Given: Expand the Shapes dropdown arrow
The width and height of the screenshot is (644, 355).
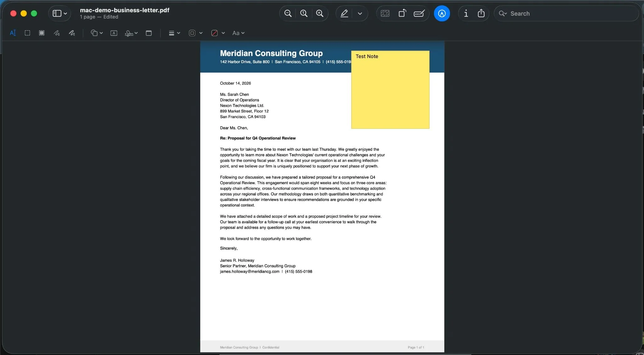Looking at the screenshot, I should tap(101, 33).
